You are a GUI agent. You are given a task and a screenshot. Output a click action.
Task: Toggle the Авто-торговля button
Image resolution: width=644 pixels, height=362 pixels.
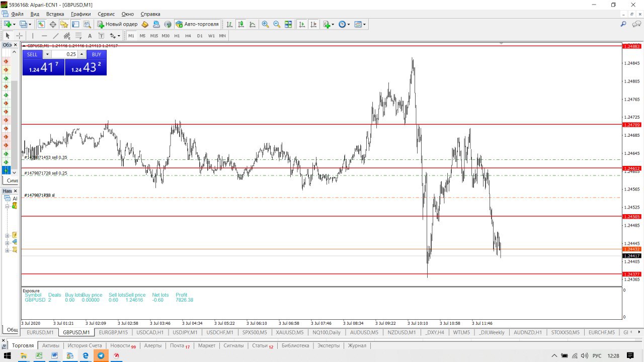pos(197,24)
